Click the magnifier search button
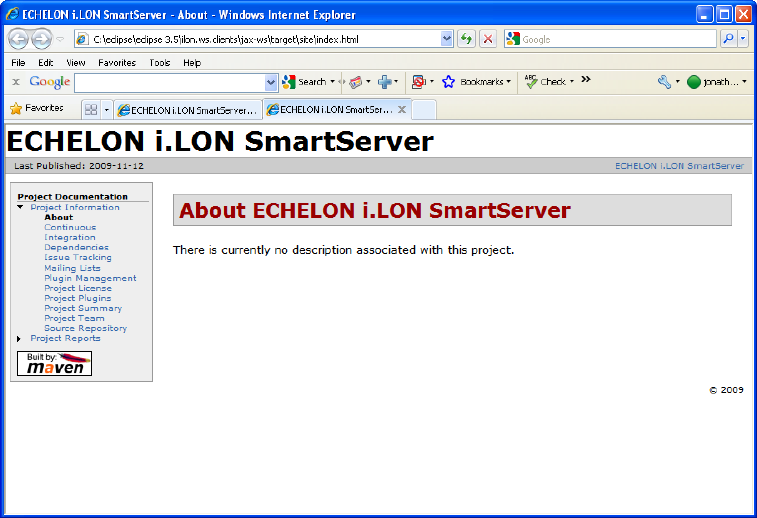The height and width of the screenshot is (518, 757). click(728, 39)
